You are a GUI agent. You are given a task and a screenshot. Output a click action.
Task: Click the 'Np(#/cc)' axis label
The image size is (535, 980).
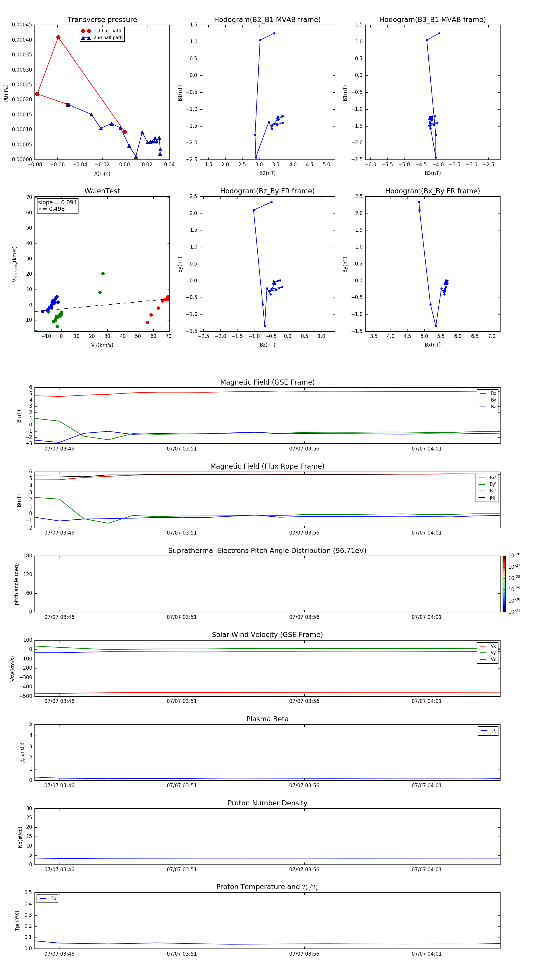20,837
